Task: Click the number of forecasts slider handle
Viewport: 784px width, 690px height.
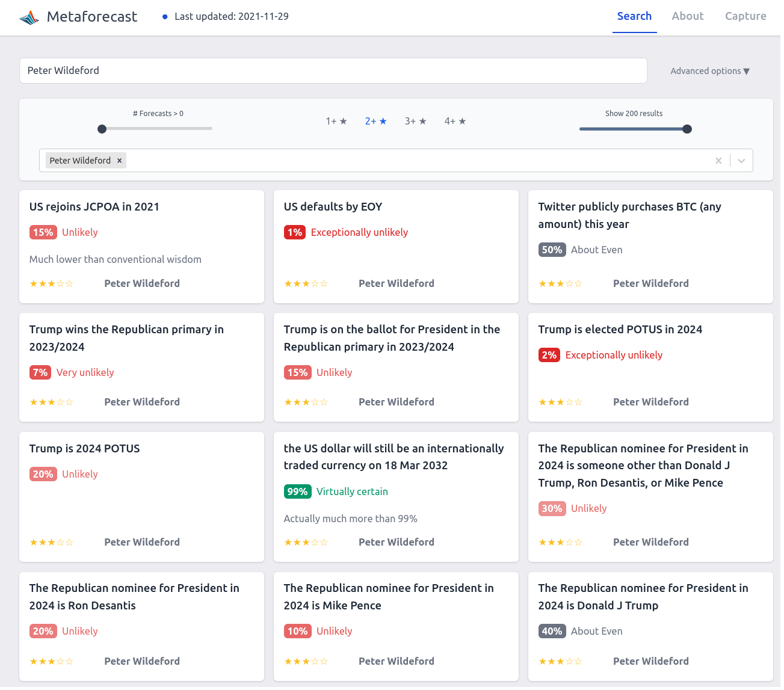Action: (102, 129)
